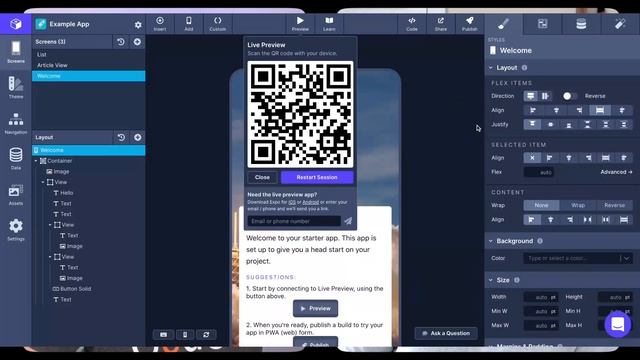640x360 pixels.
Task: Open the magic wand tab in right panel
Action: point(620,24)
